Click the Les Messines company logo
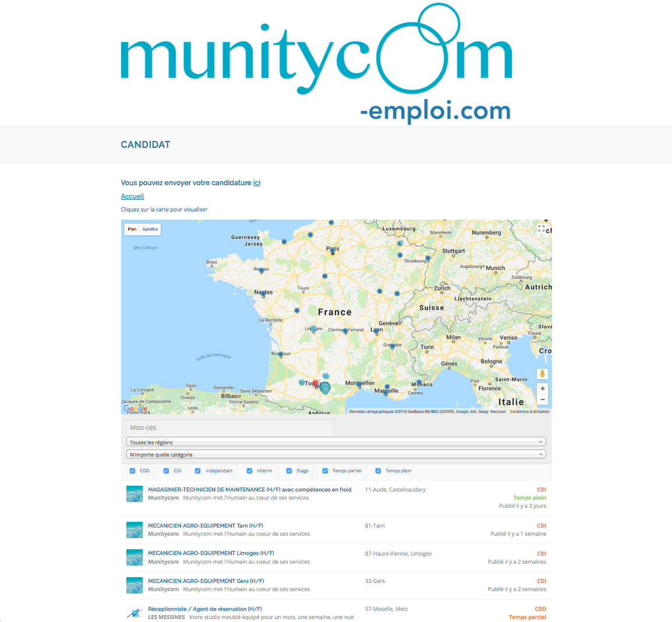 [x=135, y=613]
